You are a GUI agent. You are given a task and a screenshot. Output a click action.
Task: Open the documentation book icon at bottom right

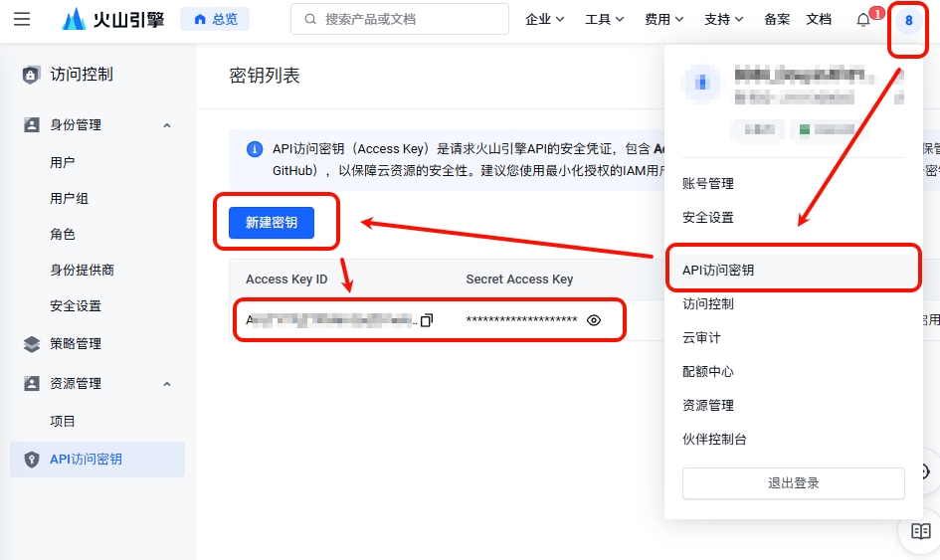tap(921, 531)
